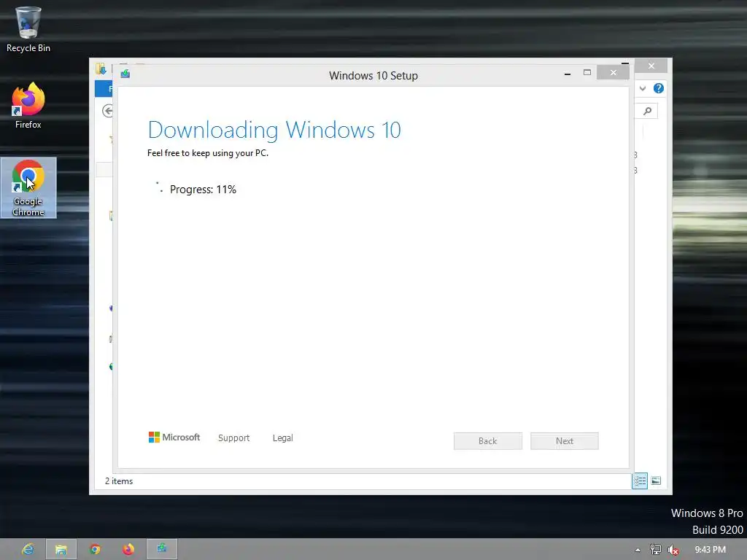Launch Chrome from the taskbar
This screenshot has height=560, width=747.
[95, 549]
